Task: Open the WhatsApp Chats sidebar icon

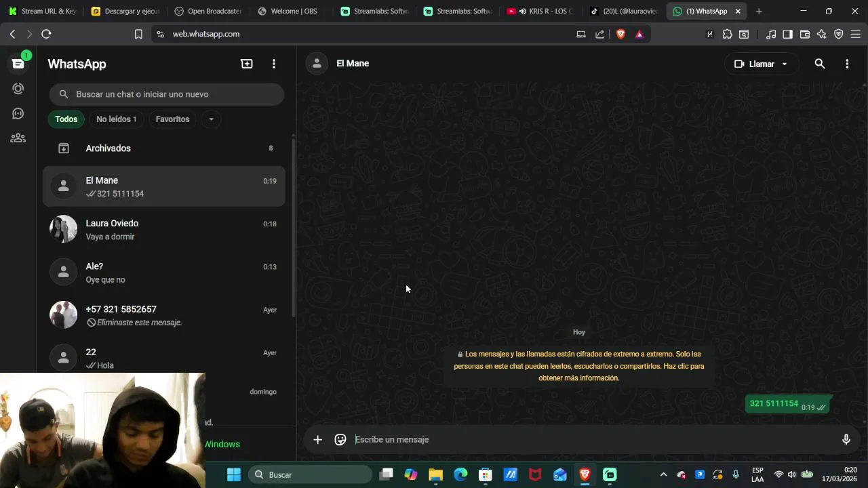Action: pos(18,64)
